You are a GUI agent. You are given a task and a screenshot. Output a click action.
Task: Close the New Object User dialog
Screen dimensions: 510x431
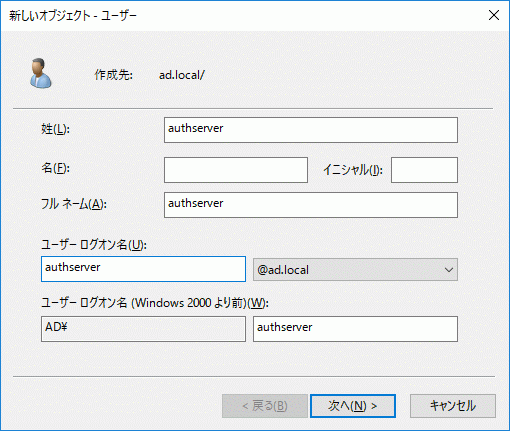[x=494, y=15]
